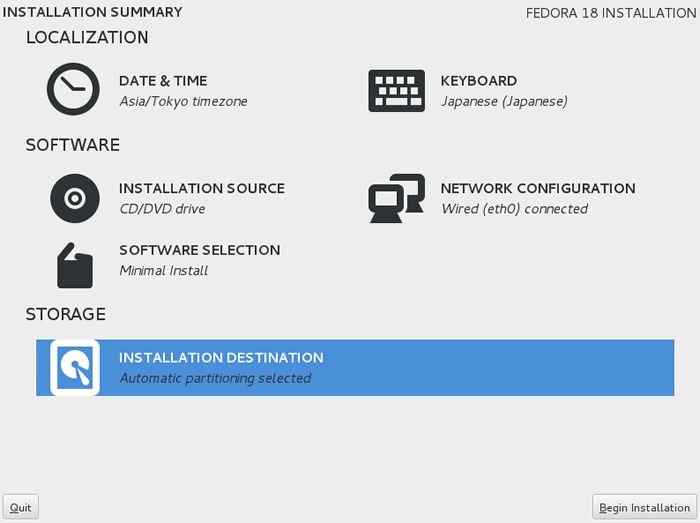
Task: Select the Network Configuration computers icon
Action: pyautogui.click(x=396, y=198)
